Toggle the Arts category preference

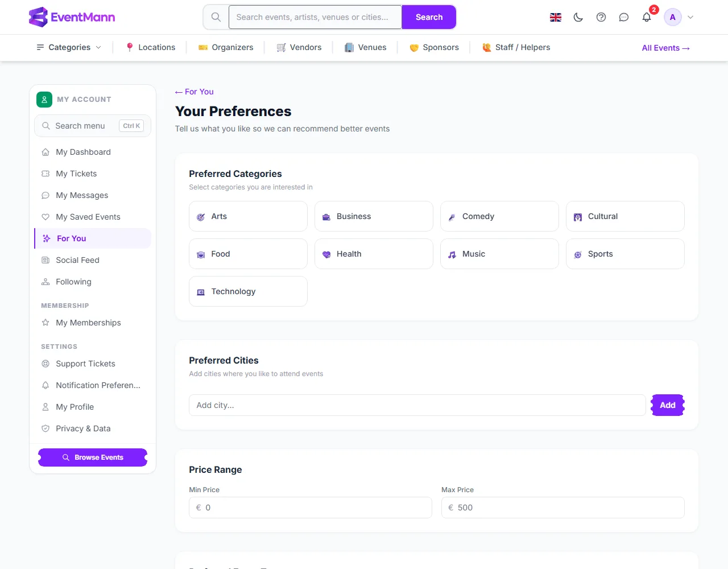(x=248, y=216)
